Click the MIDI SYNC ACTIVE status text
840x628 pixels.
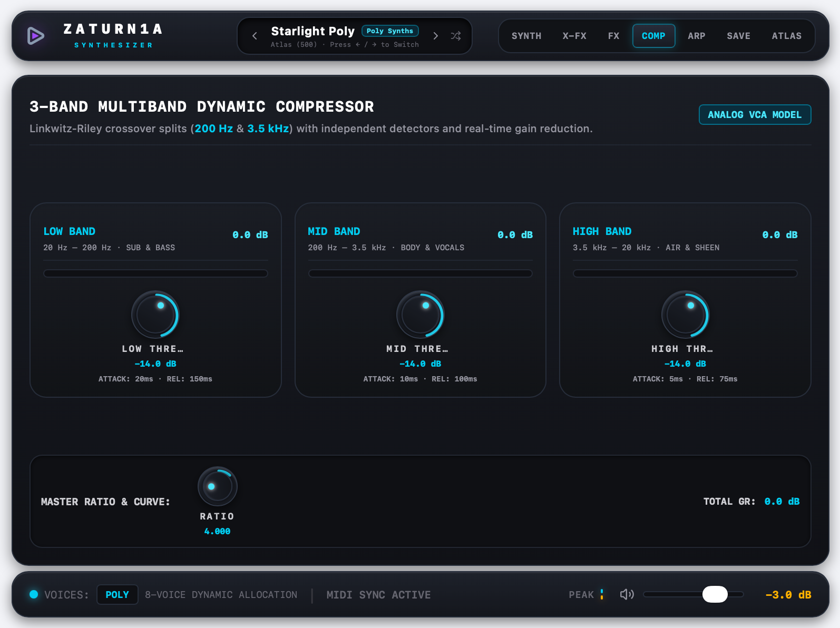pos(378,595)
